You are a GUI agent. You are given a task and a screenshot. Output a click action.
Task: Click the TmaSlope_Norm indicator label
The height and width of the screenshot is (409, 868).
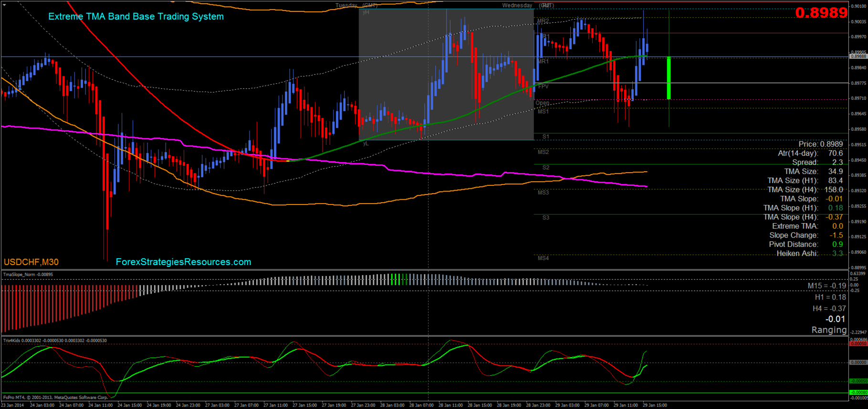pyautogui.click(x=28, y=275)
